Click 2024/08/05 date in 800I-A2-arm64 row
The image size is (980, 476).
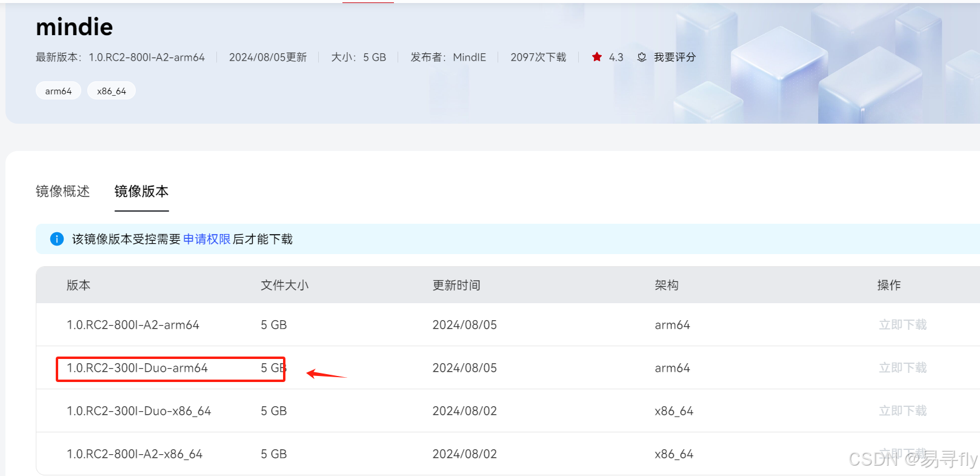(x=465, y=325)
